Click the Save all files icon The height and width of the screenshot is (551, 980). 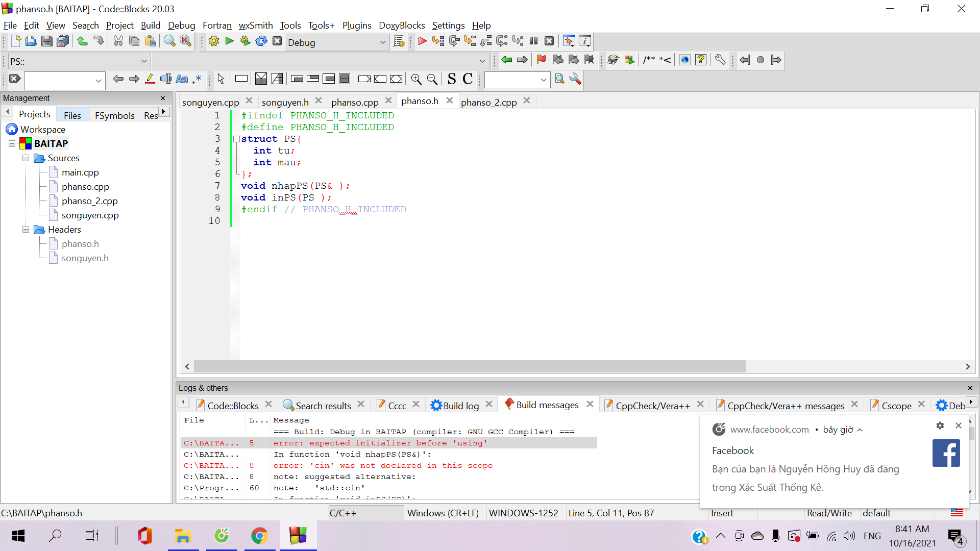[x=63, y=41]
